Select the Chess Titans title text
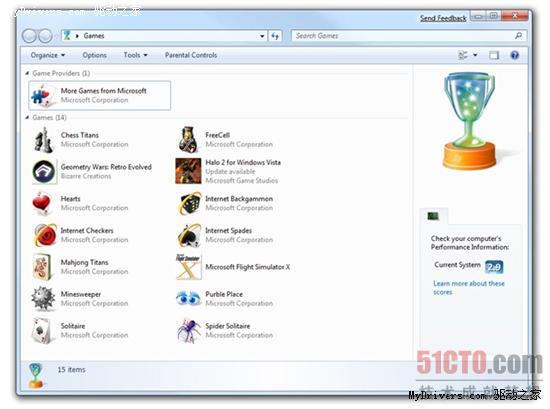 click(80, 135)
